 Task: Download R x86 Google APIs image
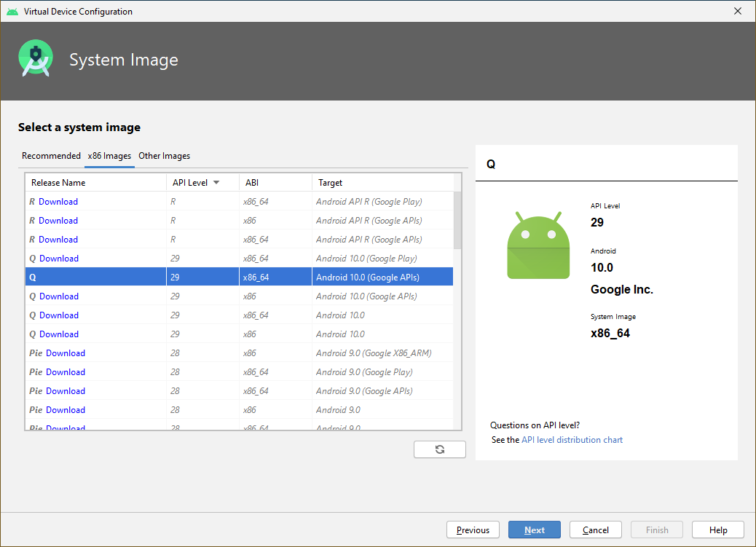coord(58,221)
